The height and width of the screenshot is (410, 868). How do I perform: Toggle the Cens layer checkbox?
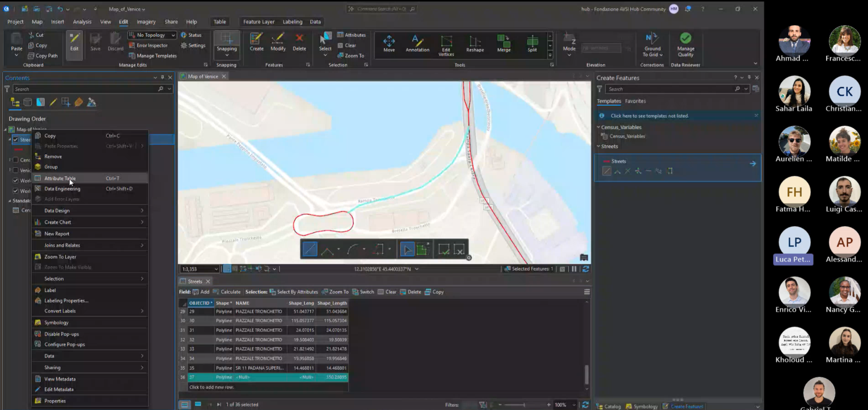[x=16, y=160]
